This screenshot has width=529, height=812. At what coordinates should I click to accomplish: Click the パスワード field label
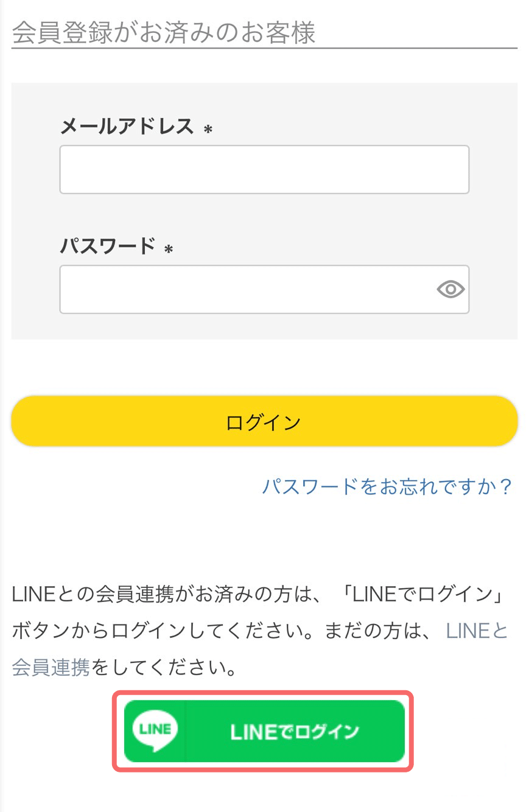[x=108, y=247]
